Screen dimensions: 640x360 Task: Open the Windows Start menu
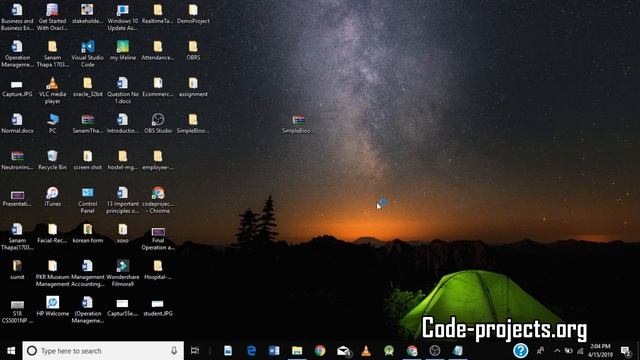coord(11,351)
